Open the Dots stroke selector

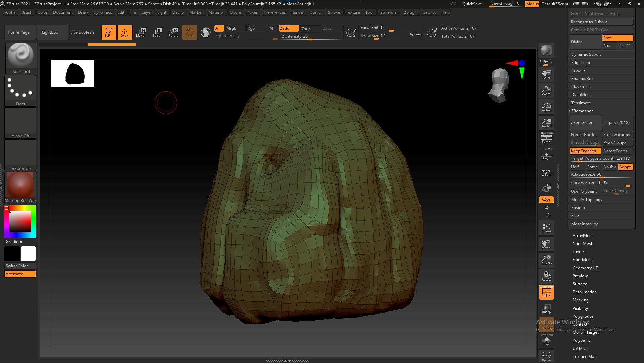(x=20, y=89)
